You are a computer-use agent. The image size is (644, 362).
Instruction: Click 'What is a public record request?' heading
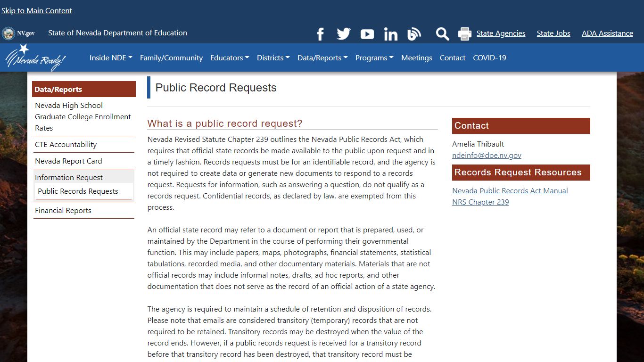[x=225, y=123]
